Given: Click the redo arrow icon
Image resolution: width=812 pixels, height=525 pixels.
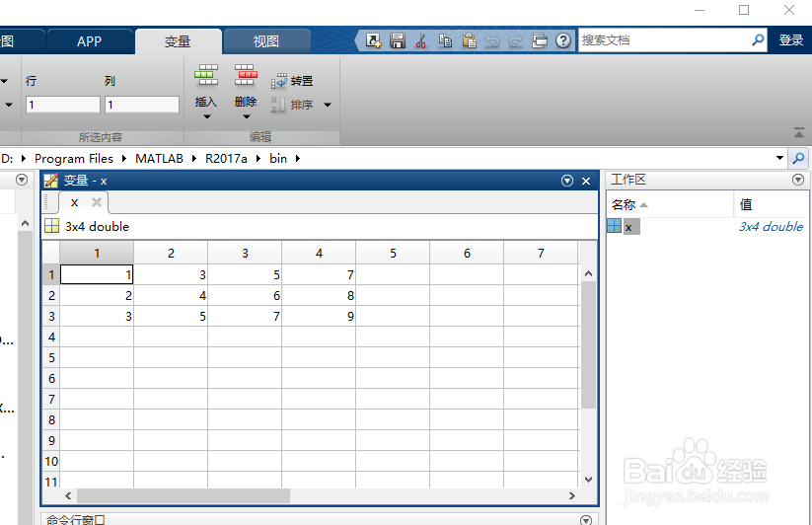Looking at the screenshot, I should pyautogui.click(x=516, y=40).
